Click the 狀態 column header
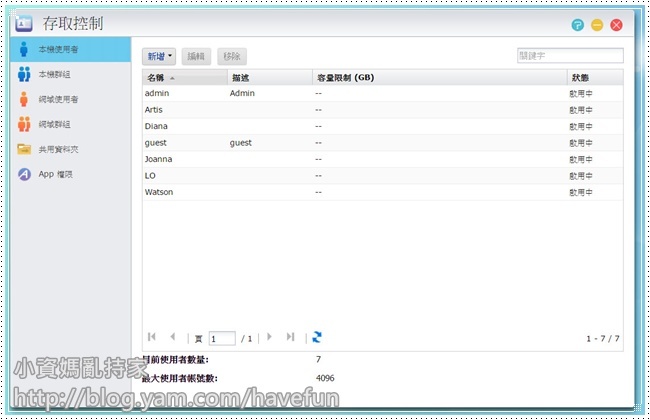650x420 pixels. coord(580,77)
